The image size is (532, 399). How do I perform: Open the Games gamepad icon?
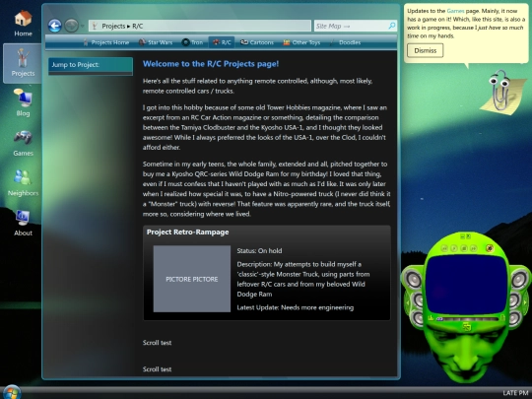pos(23,143)
